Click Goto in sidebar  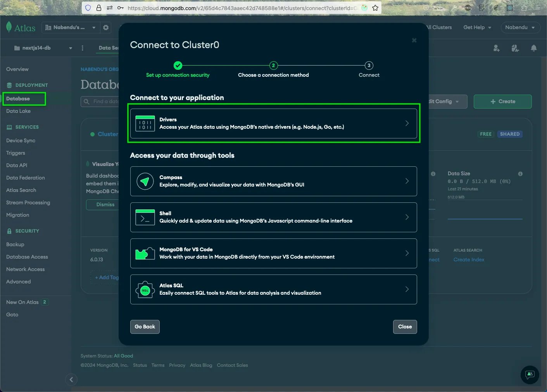12,315
